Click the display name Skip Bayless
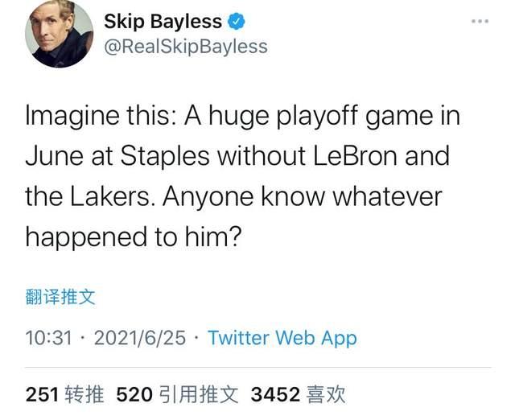Image resolution: width=515 pixels, height=420 pixels. (x=162, y=21)
